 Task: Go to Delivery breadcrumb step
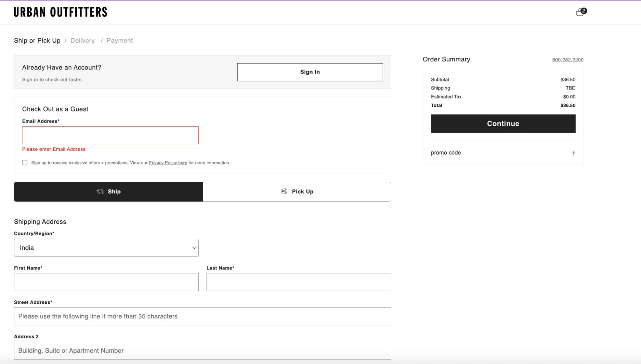coord(82,41)
